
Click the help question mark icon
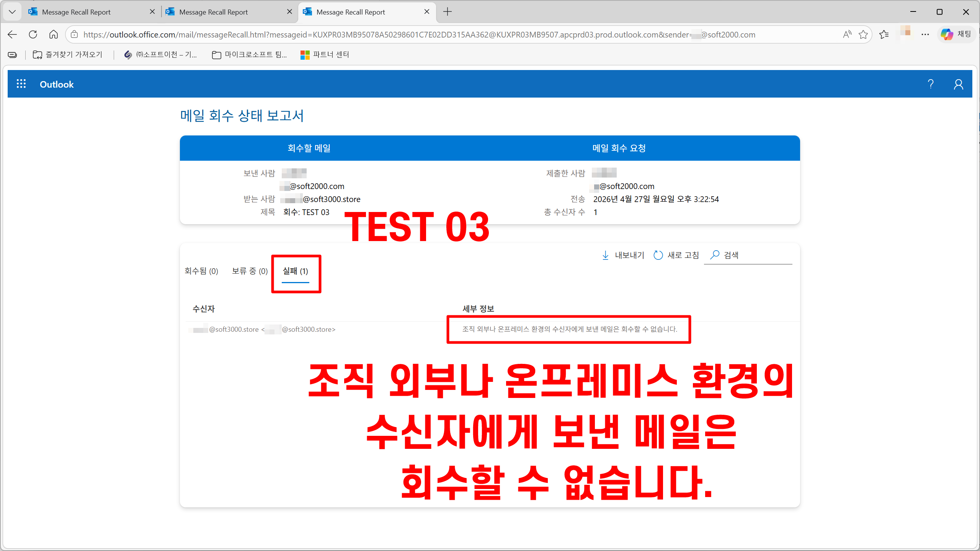point(931,84)
